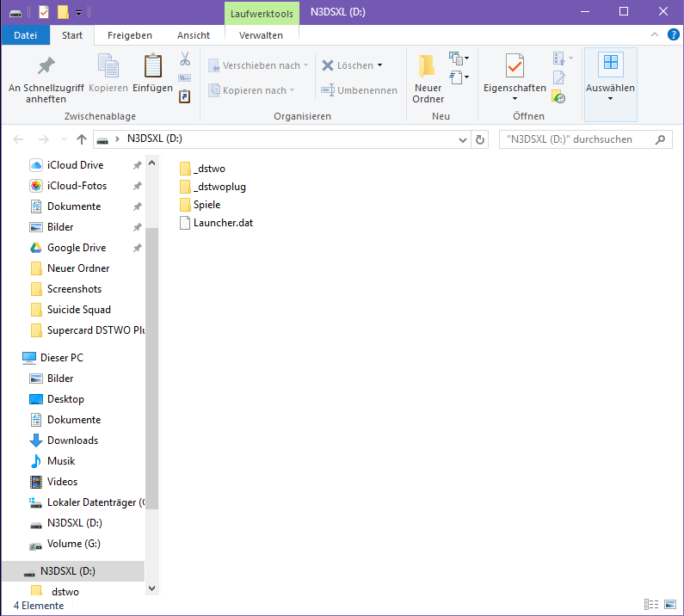
Task: Select Suicide Squad folder in sidebar
Action: (78, 310)
